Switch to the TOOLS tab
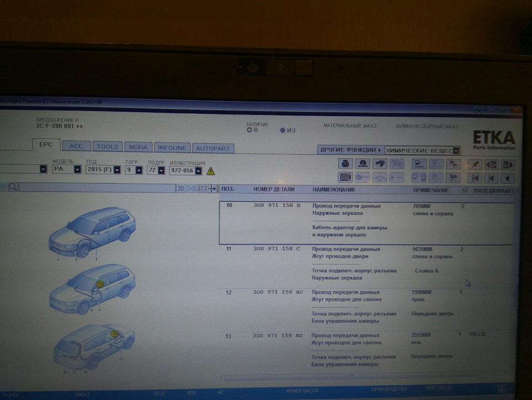 pos(107,146)
